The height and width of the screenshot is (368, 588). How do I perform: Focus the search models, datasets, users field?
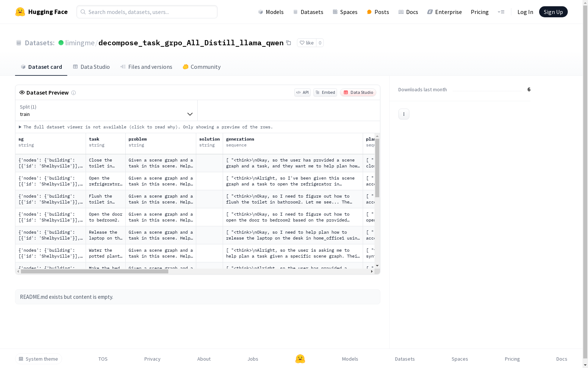147,12
